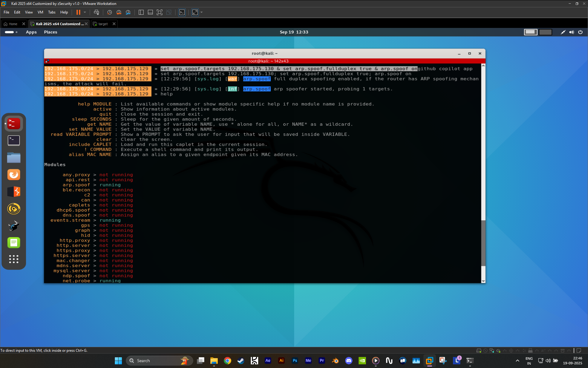Viewport: 588px width, 368px height.
Task: Open Burp Suite from the dock
Action: tap(14, 192)
